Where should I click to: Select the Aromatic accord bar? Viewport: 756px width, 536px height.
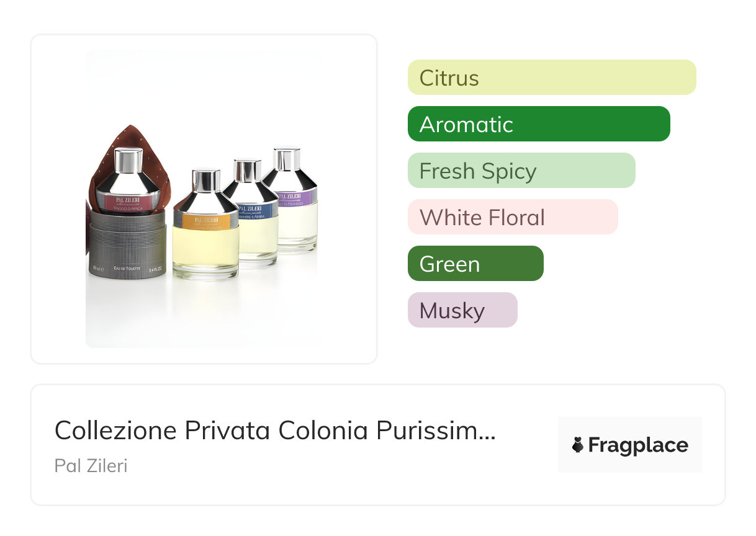click(538, 124)
